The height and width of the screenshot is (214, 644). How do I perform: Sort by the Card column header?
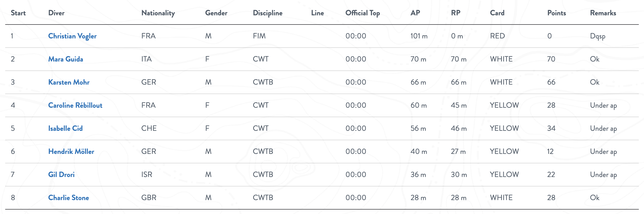(x=497, y=13)
